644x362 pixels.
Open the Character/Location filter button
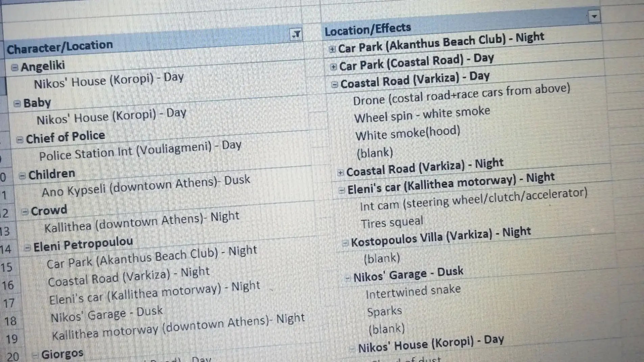coord(296,34)
